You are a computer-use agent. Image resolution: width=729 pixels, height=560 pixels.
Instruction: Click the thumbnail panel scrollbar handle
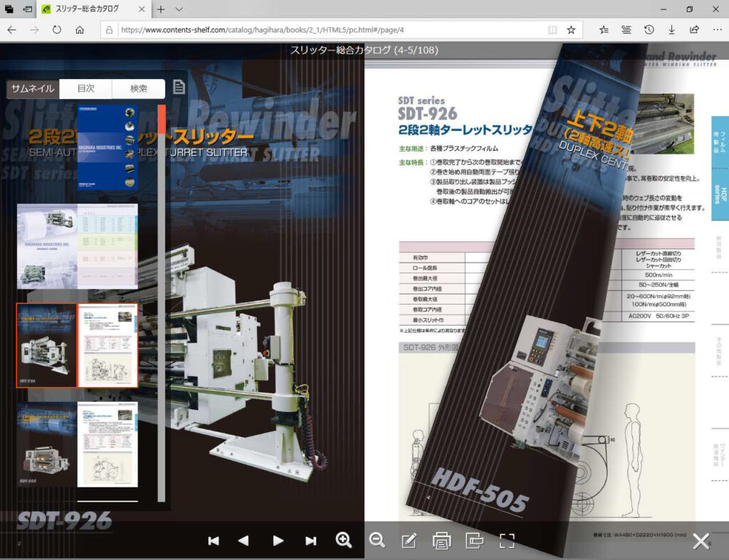click(x=162, y=120)
